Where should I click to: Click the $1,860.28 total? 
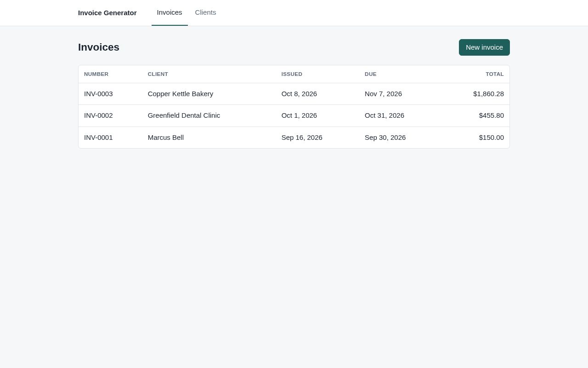point(488,94)
